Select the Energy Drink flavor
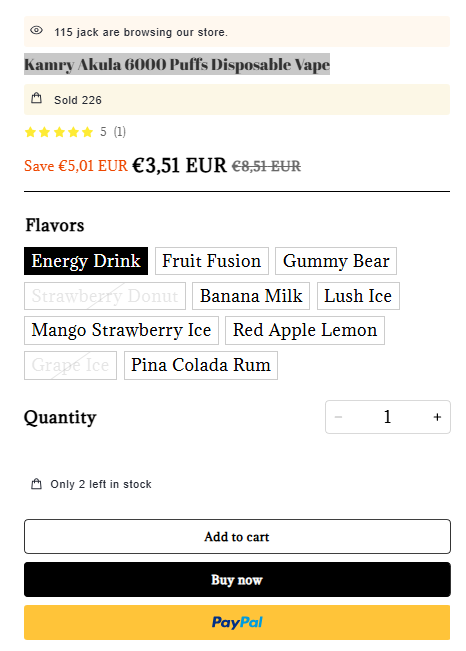Viewport: 466px width, 651px height. click(86, 261)
